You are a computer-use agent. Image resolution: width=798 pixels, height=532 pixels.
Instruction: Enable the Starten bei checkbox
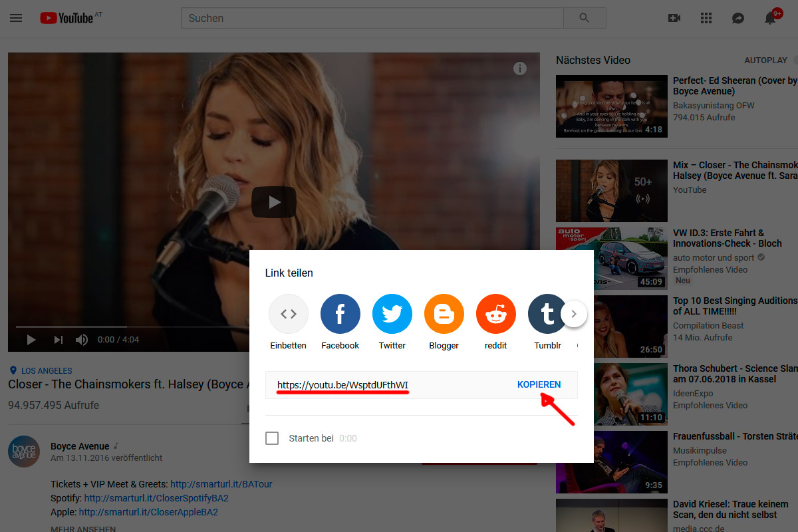(272, 438)
